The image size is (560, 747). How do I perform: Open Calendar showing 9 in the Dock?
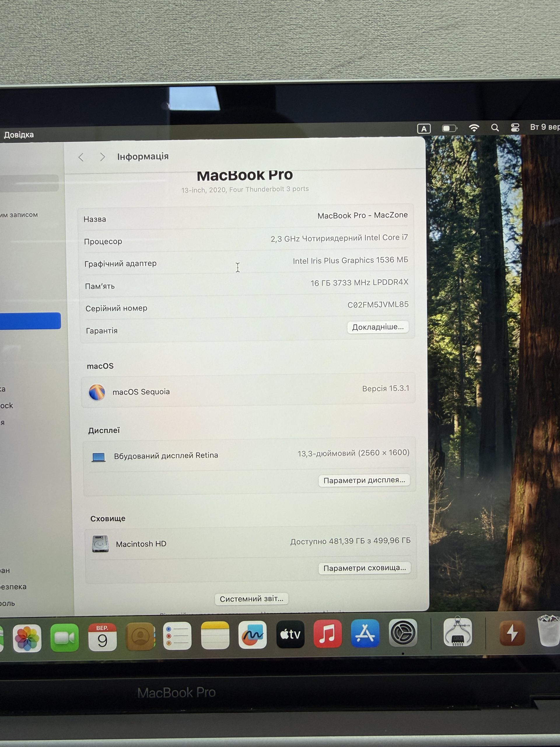102,637
